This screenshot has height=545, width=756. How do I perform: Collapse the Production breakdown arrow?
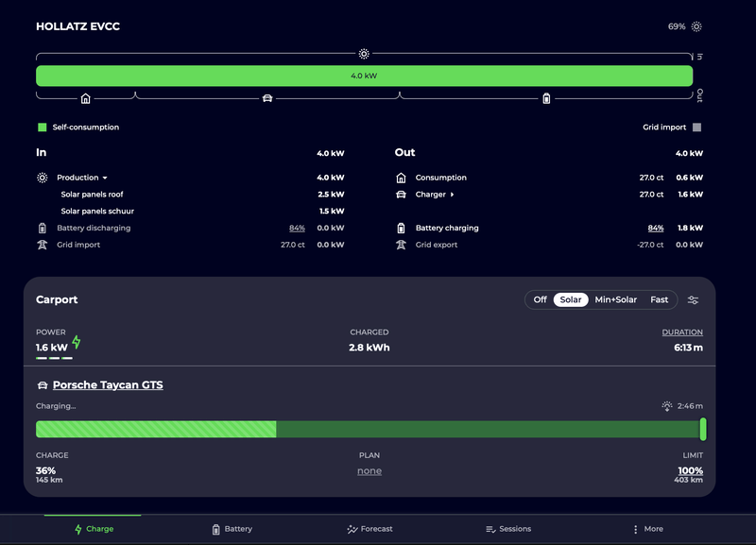(105, 178)
